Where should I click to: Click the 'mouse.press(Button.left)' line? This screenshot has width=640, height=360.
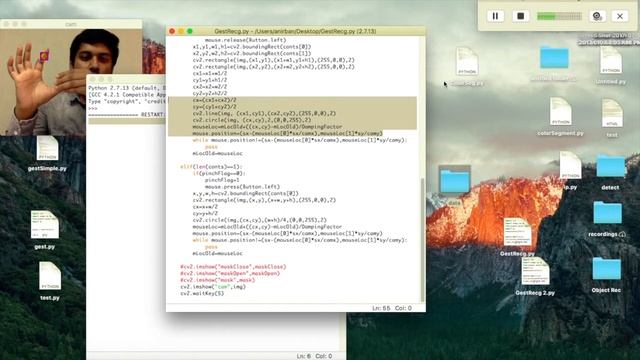pos(242,187)
